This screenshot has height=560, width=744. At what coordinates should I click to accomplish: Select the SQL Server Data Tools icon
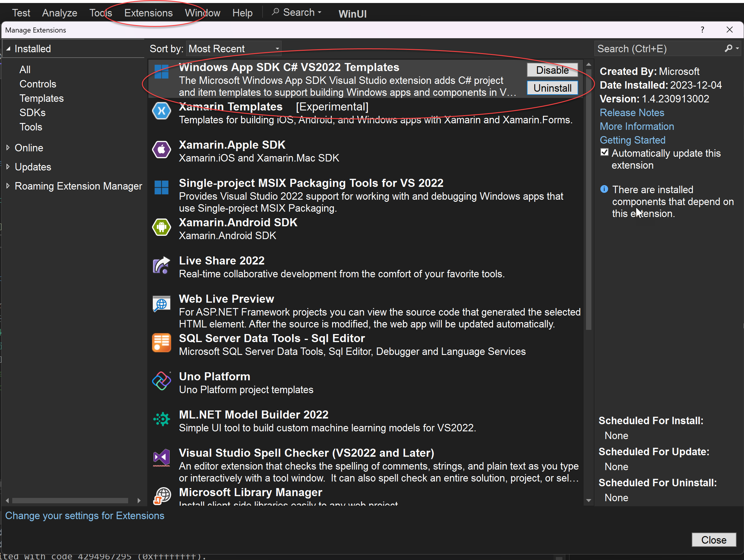[162, 342]
